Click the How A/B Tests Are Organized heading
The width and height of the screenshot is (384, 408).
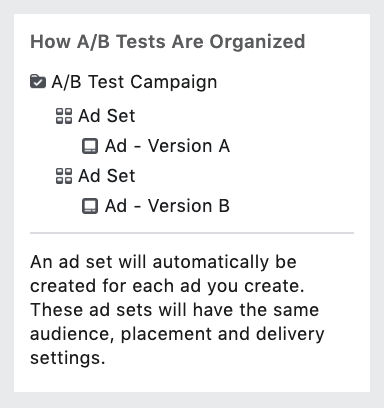coord(168,42)
